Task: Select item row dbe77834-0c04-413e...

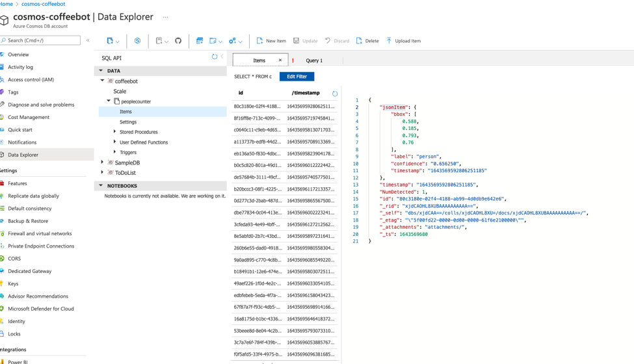Action: click(x=284, y=213)
